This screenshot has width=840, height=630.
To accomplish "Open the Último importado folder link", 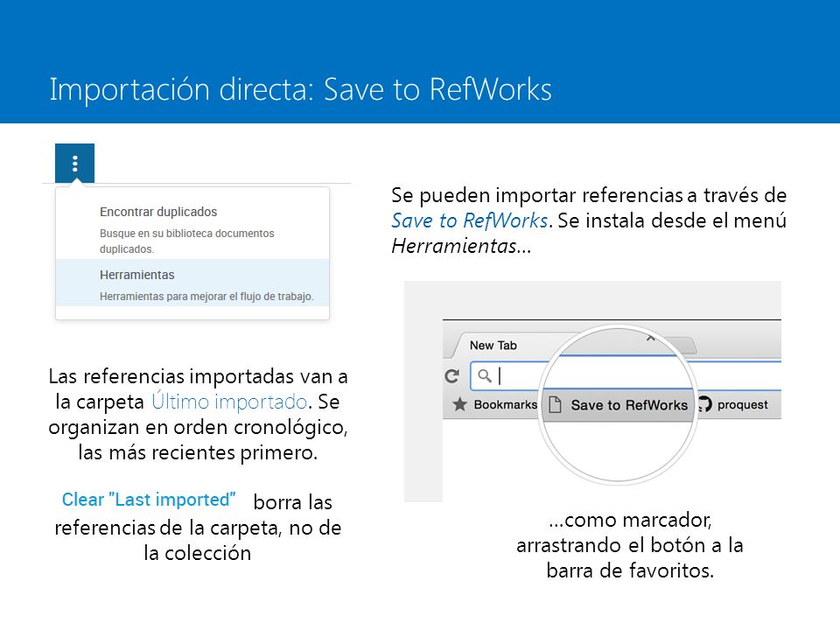I will [229, 402].
